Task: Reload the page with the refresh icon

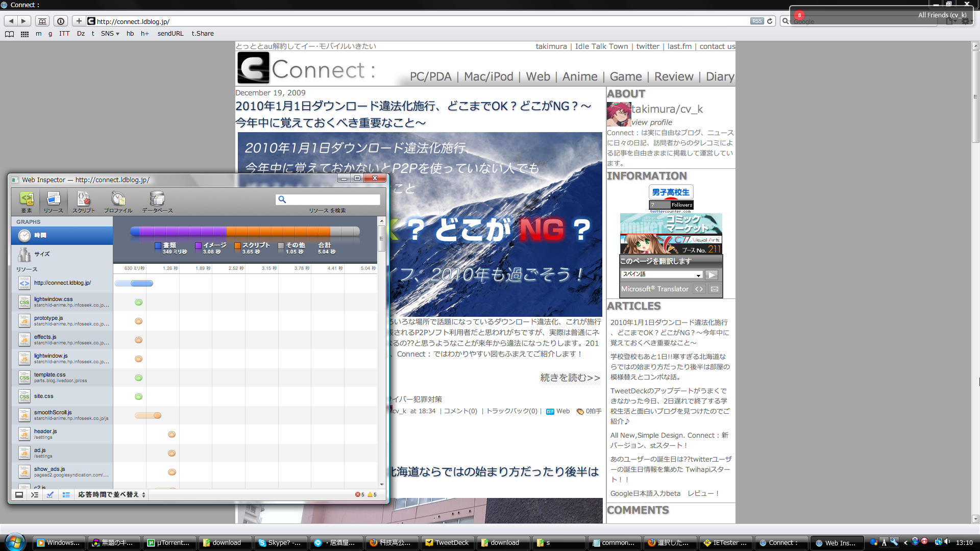Action: (770, 21)
